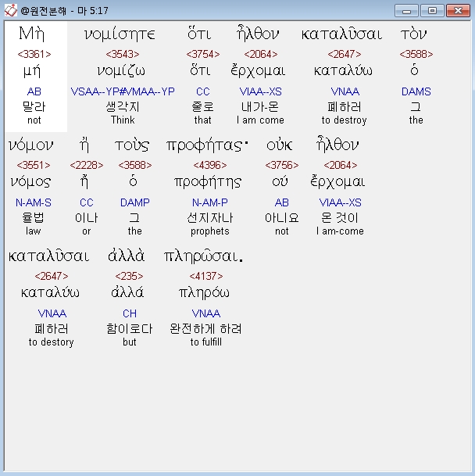Open Strong's number <2228>

(x=87, y=165)
